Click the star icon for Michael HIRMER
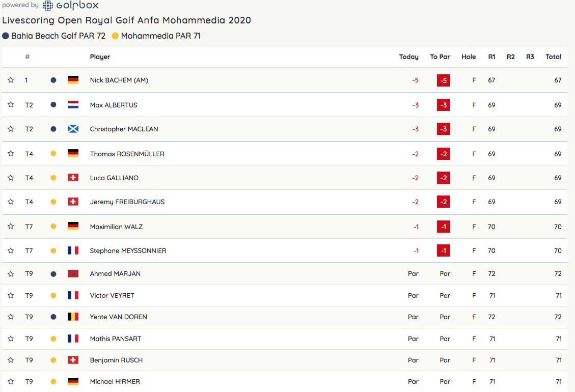This screenshot has width=575, height=392. pos(11,381)
